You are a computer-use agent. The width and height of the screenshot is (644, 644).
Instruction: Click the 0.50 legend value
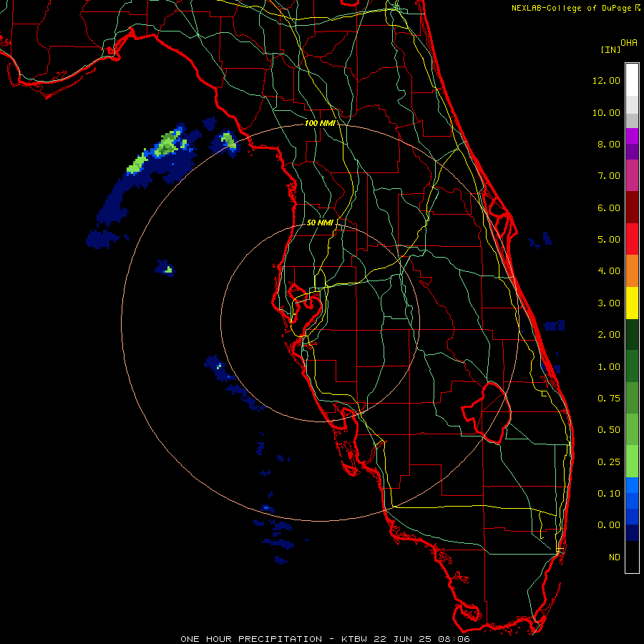coord(609,430)
